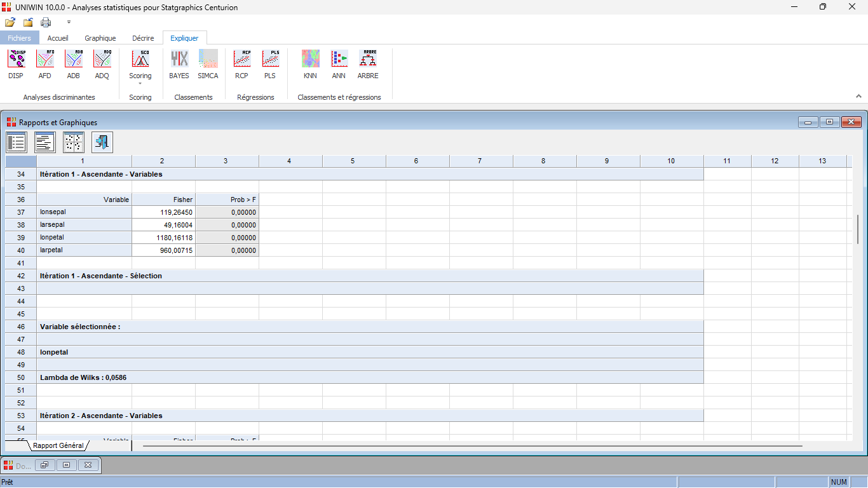Maximize the Rapports et Graphiques window

point(829,122)
